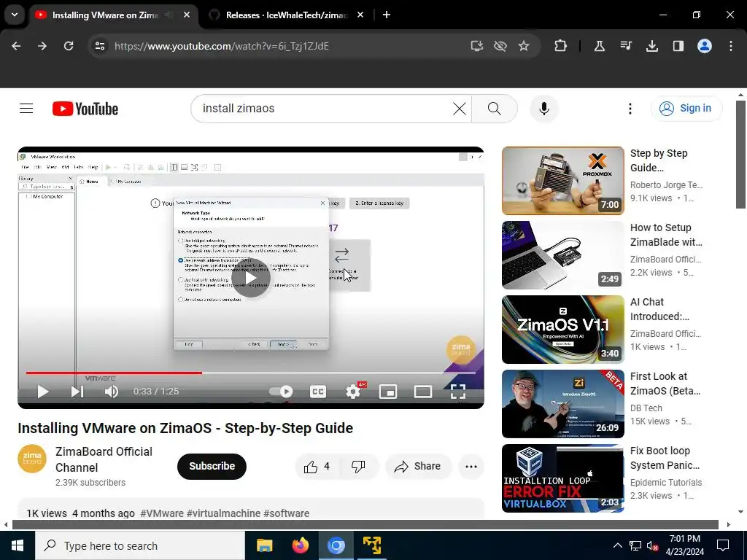Open the Chrome three-dot menu

(731, 46)
